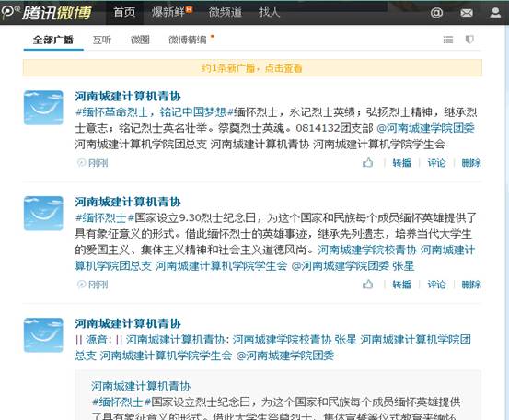
Task: Switch to the 微博精编 tab
Action: 188,40
